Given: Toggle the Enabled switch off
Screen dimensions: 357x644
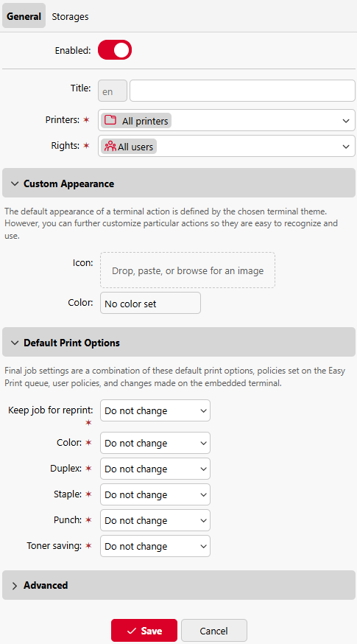Looking at the screenshot, I should (x=115, y=50).
